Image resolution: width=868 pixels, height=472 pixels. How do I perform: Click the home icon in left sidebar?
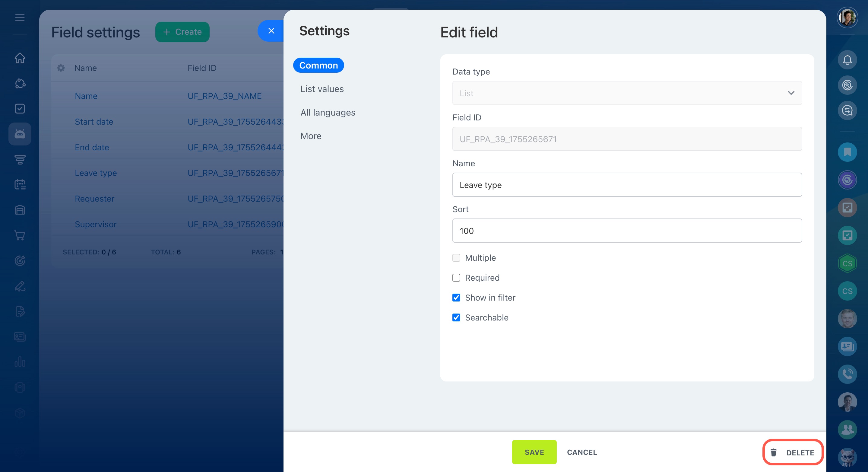click(20, 58)
